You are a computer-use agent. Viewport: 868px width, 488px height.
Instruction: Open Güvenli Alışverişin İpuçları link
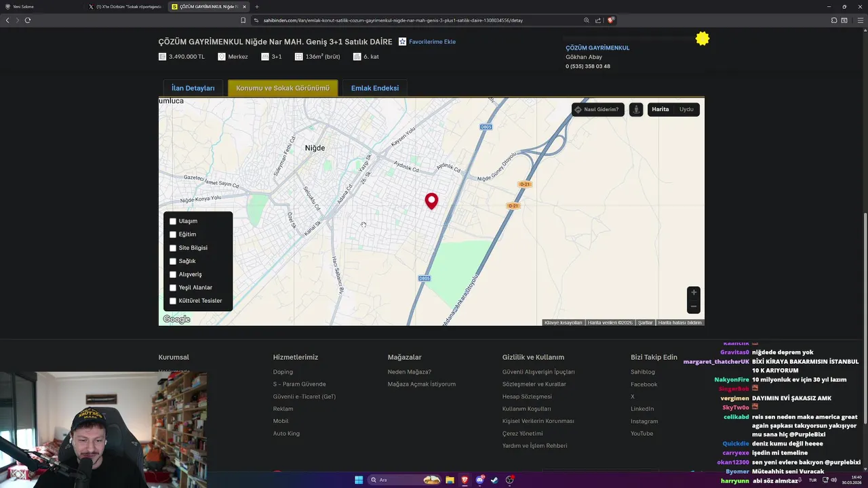click(538, 372)
